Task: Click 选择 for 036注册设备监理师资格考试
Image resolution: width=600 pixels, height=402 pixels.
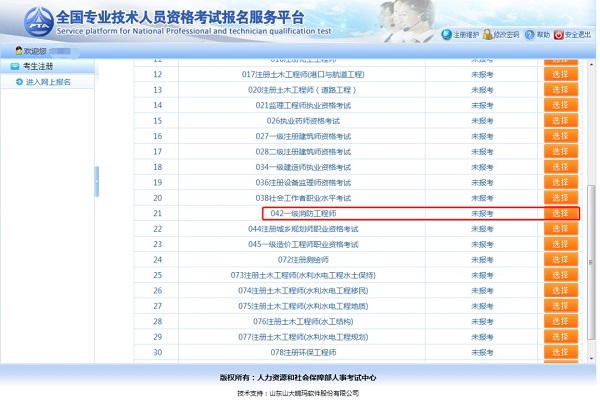Action: (x=561, y=182)
